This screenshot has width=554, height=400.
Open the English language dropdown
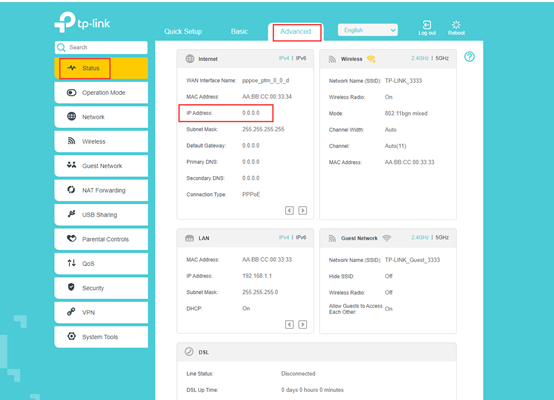point(368,30)
